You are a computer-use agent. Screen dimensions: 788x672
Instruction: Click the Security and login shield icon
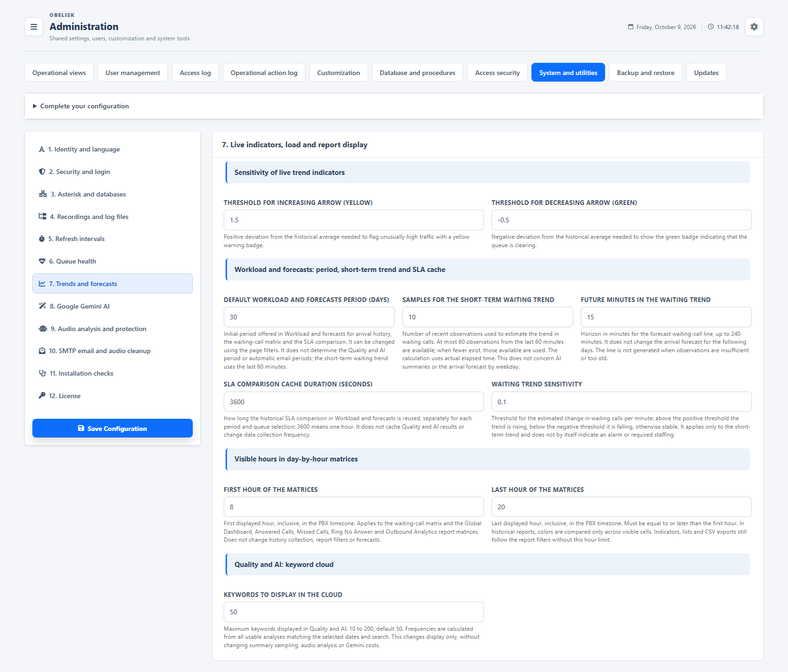tap(42, 172)
